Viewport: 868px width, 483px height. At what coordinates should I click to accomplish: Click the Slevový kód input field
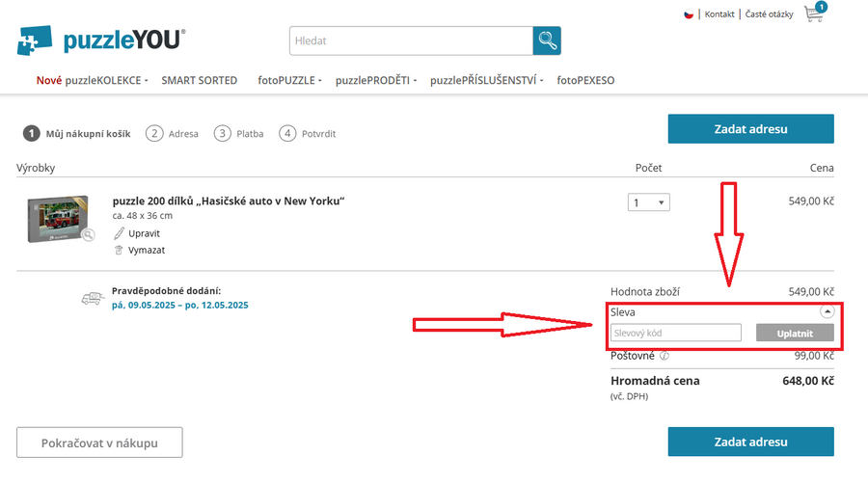click(x=675, y=333)
